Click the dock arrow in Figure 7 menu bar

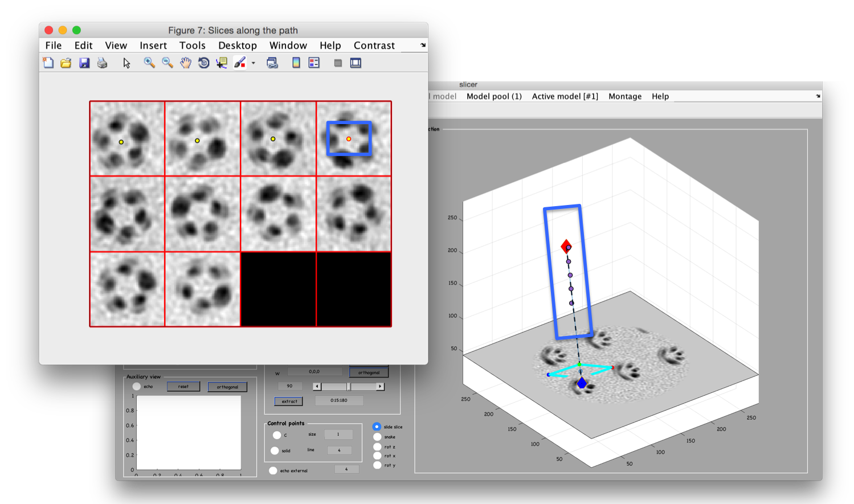point(423,45)
